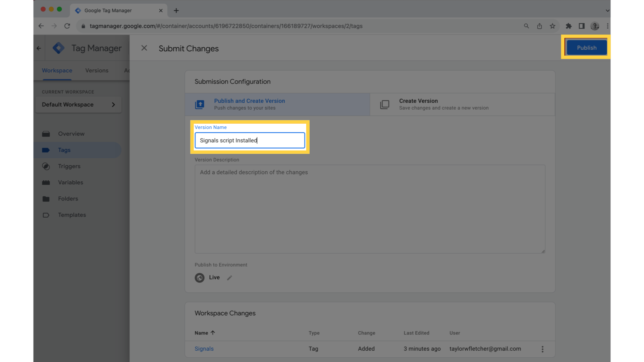Click the Last Edited column header
Image resolution: width=644 pixels, height=362 pixels.
(416, 333)
